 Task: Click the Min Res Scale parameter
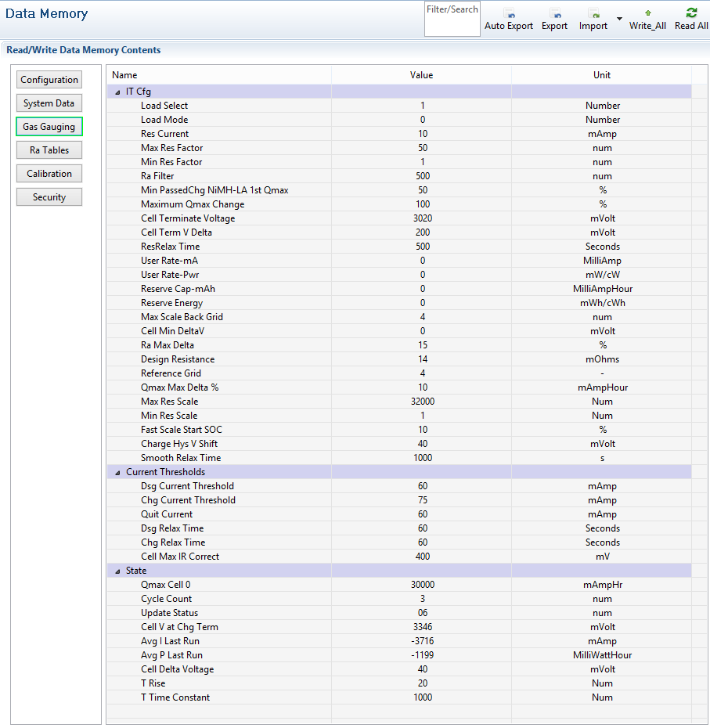[169, 416]
